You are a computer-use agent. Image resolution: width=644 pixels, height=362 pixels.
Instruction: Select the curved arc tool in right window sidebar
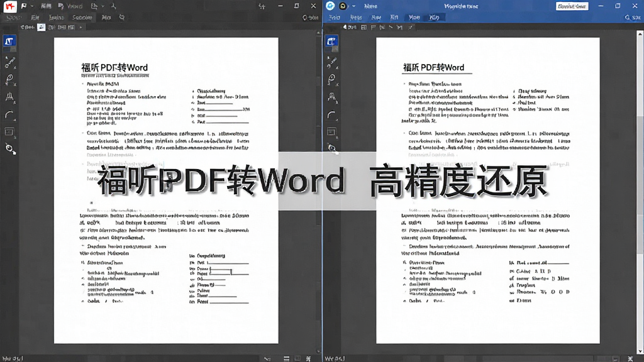pos(331,115)
